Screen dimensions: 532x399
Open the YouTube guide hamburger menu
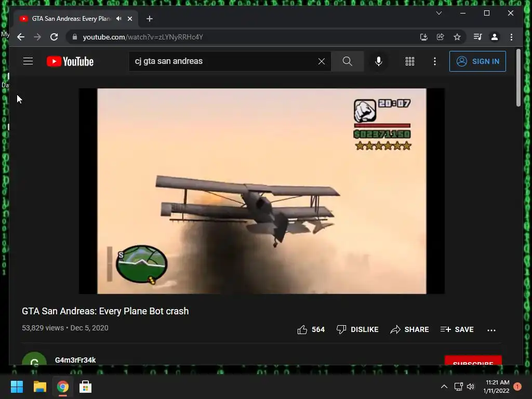click(x=28, y=61)
